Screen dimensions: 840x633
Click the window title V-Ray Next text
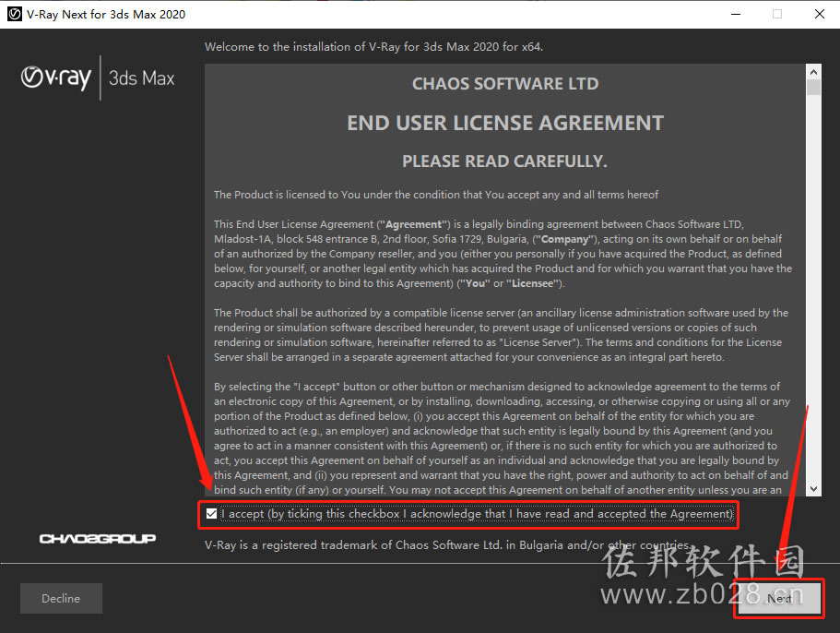pos(106,15)
